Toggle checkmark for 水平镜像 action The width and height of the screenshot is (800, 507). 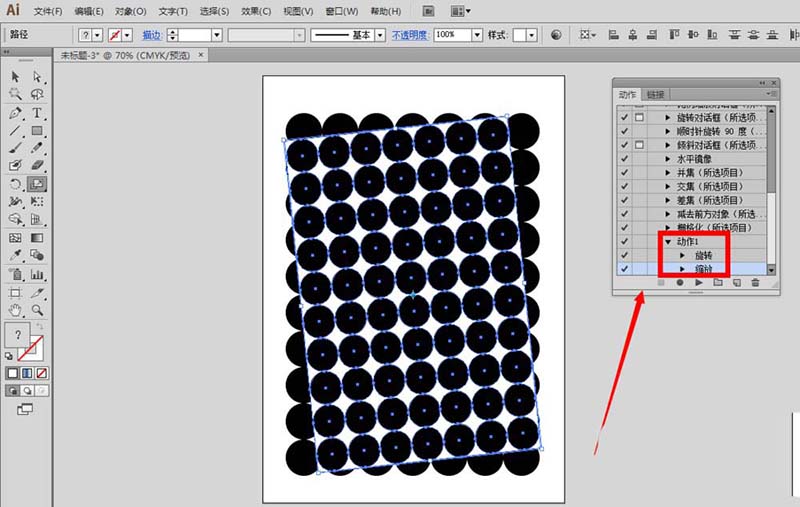(625, 159)
